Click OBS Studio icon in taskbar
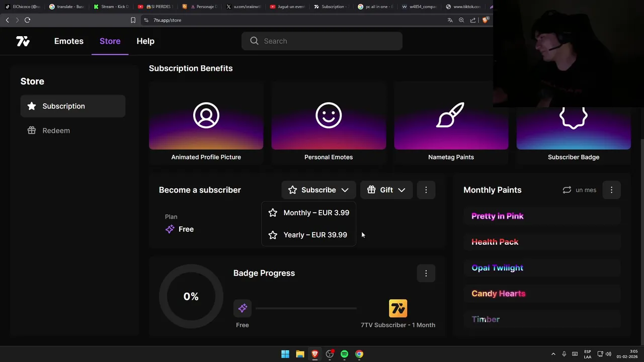Screen dimensions: 644x362 point(330,354)
